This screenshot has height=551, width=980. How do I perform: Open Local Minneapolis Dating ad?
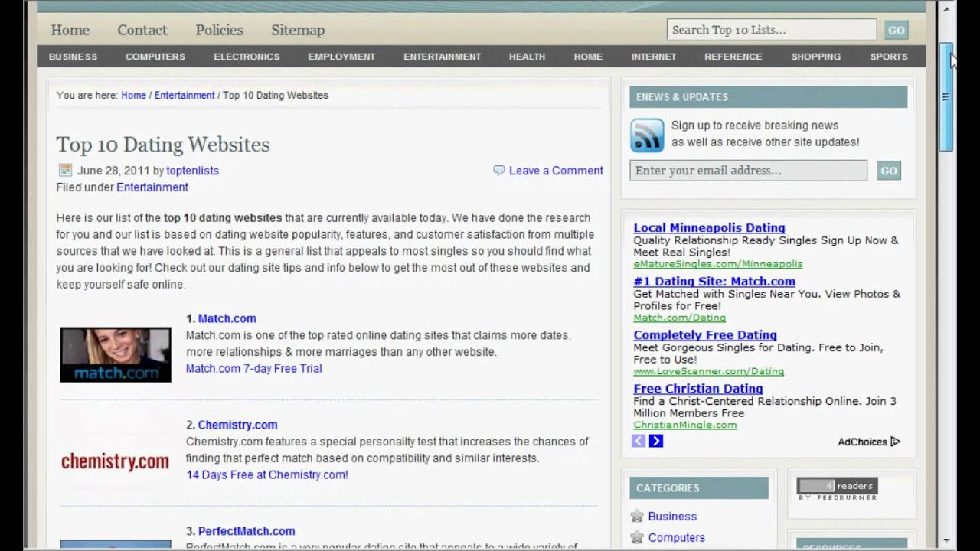[709, 227]
